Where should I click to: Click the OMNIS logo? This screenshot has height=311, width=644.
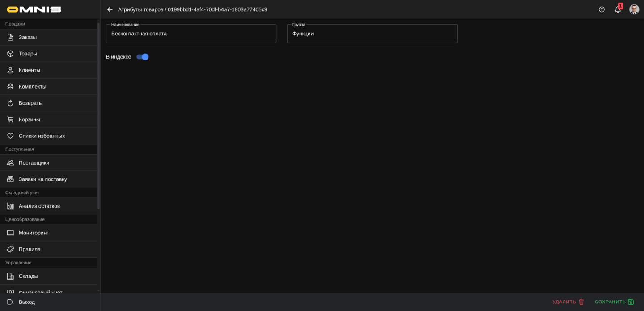[34, 9]
